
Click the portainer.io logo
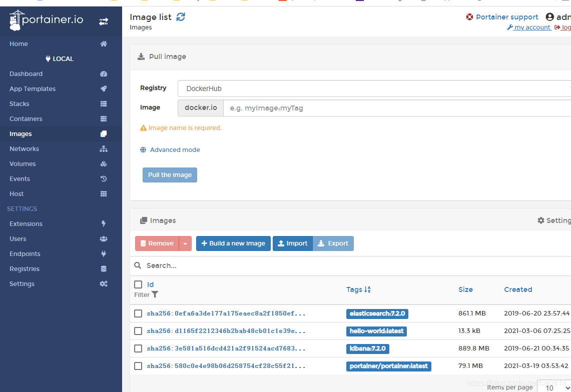pyautogui.click(x=46, y=20)
